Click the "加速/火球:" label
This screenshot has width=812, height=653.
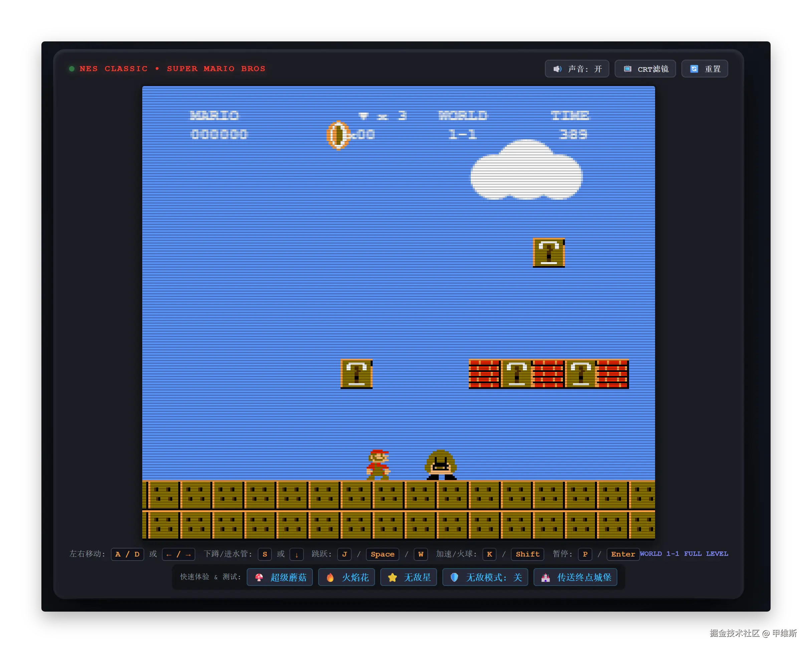(x=456, y=554)
